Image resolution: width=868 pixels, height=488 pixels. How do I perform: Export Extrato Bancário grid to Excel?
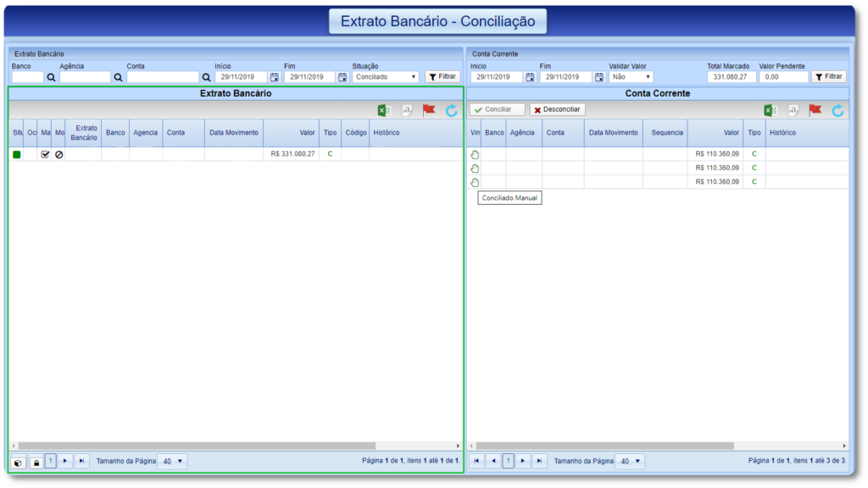click(x=384, y=110)
